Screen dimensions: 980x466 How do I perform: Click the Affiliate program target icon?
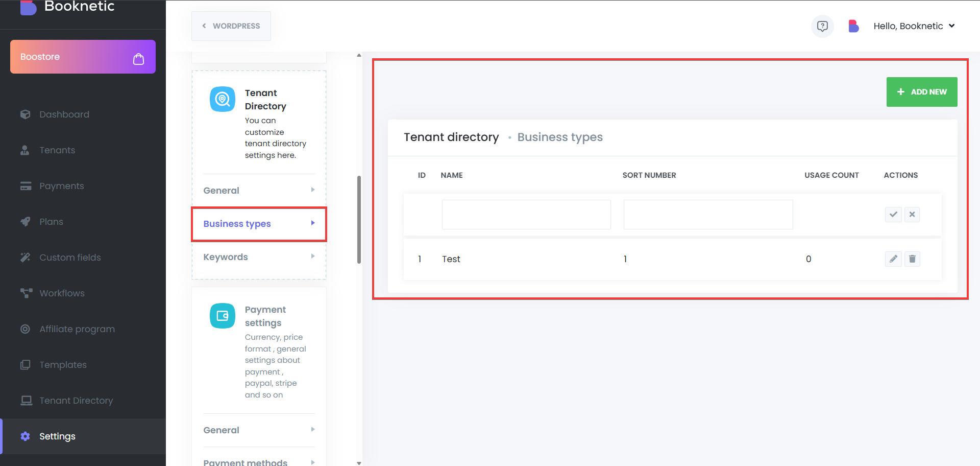[25, 329]
